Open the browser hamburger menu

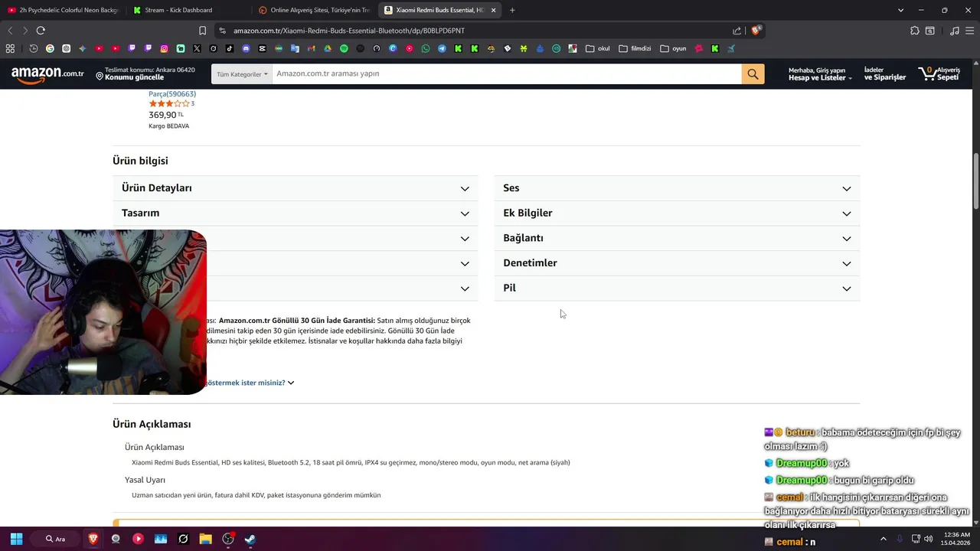pos(969,31)
